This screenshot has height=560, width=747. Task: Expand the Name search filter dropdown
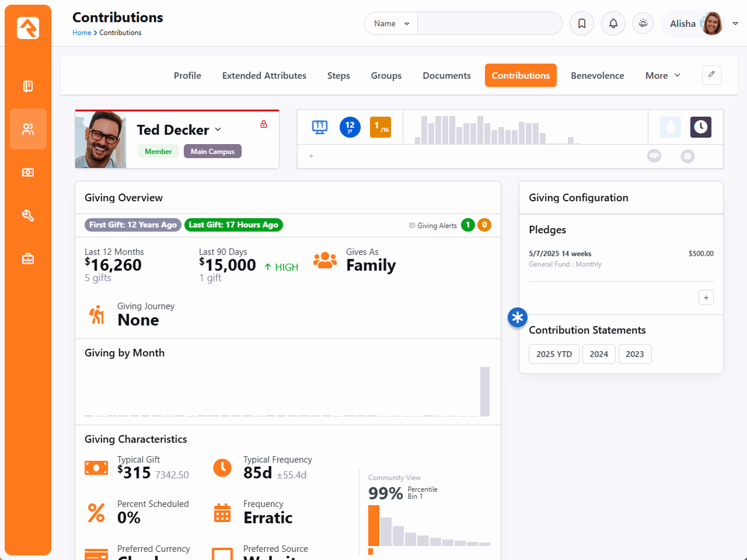(x=391, y=24)
